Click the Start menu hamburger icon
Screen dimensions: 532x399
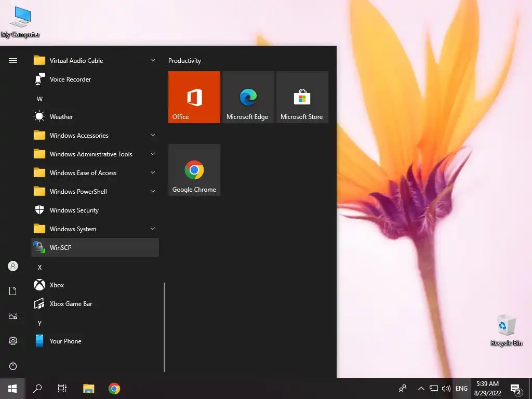pos(13,61)
